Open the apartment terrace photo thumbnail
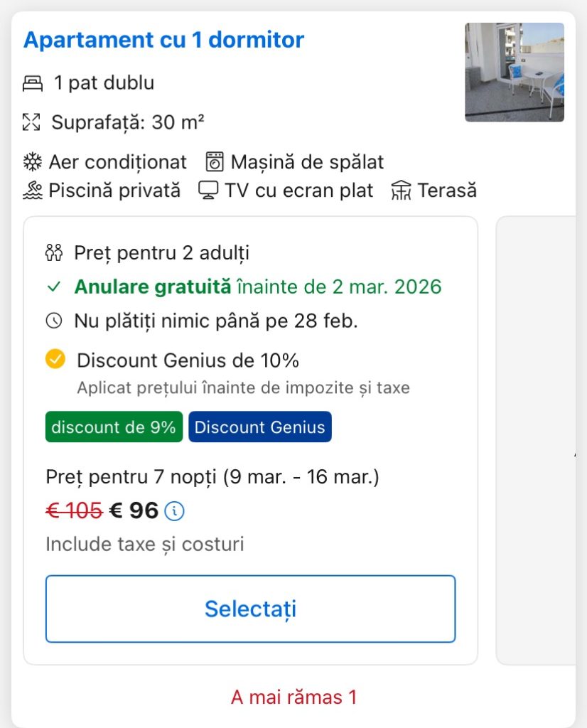This screenshot has width=587, height=728. (514, 72)
